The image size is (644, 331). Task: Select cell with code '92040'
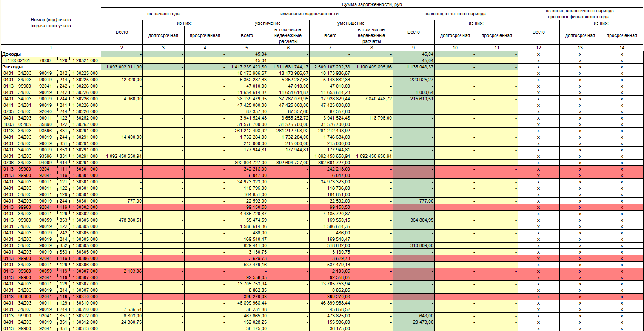click(46, 111)
